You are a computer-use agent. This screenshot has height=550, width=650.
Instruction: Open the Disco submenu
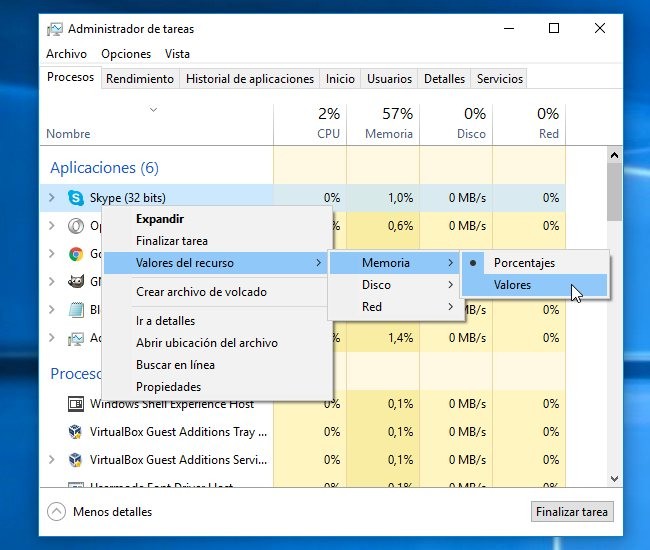[x=376, y=285]
